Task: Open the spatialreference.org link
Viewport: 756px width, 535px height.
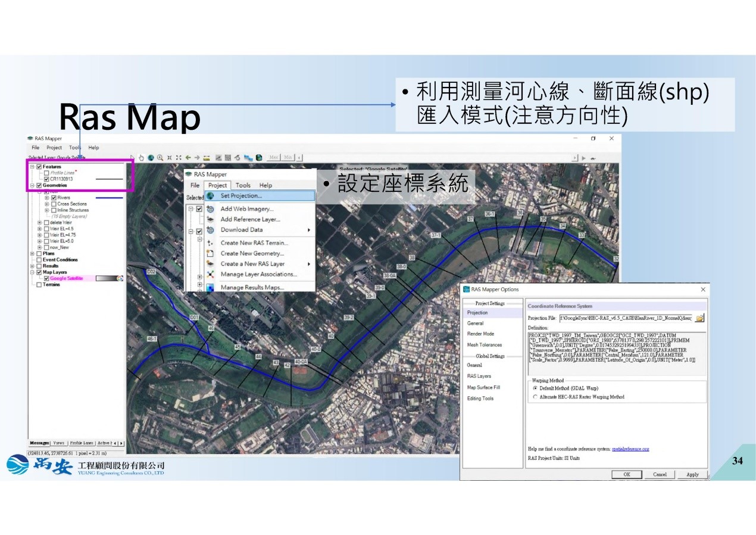Action: click(630, 449)
